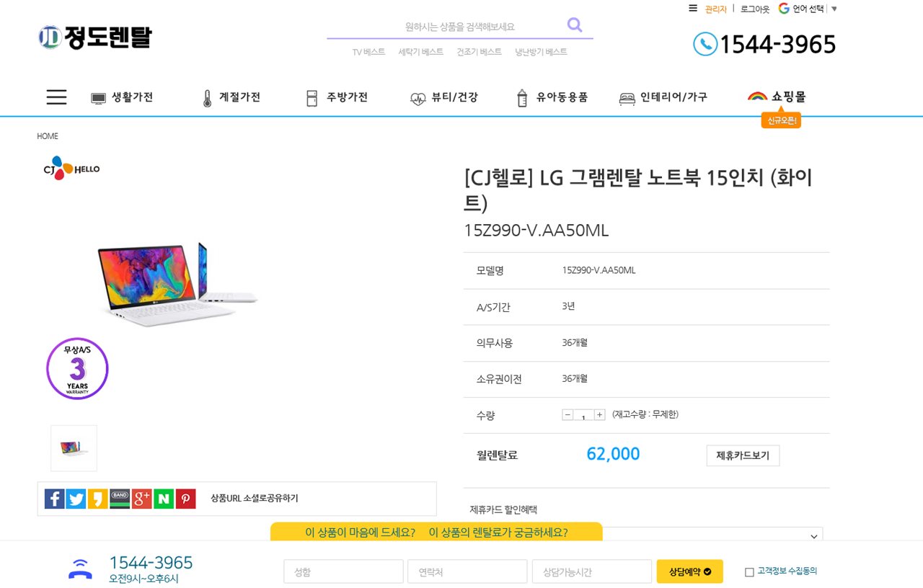Share product on Facebook

[x=55, y=499]
